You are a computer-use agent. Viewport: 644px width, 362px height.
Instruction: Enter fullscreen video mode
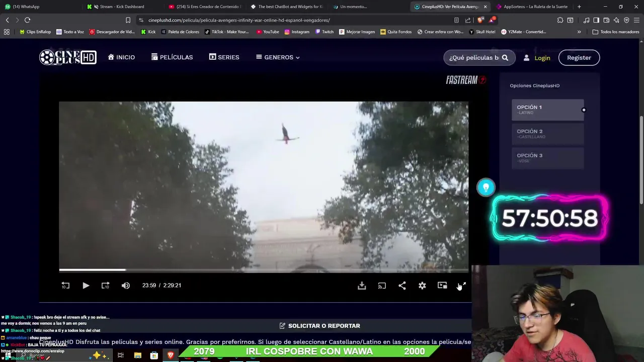tap(462, 286)
